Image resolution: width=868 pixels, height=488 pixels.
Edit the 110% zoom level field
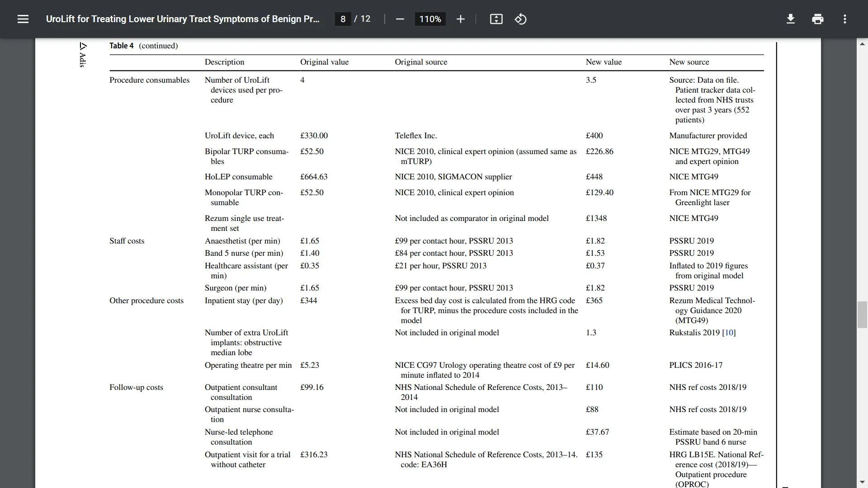point(430,19)
